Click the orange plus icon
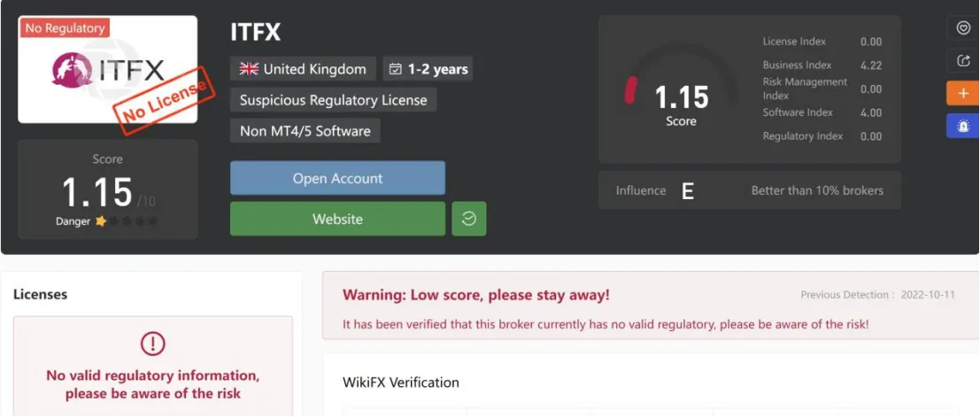Viewport: 980px width, 417px height. [963, 93]
